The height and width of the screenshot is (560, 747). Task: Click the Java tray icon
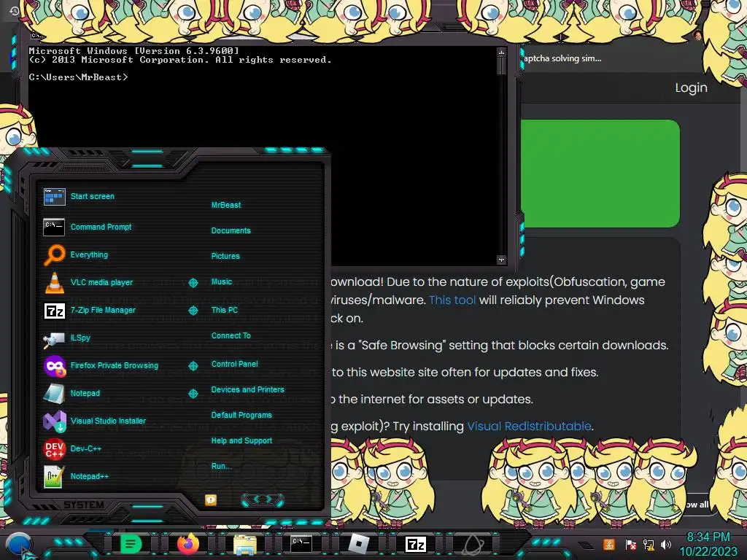point(609,544)
